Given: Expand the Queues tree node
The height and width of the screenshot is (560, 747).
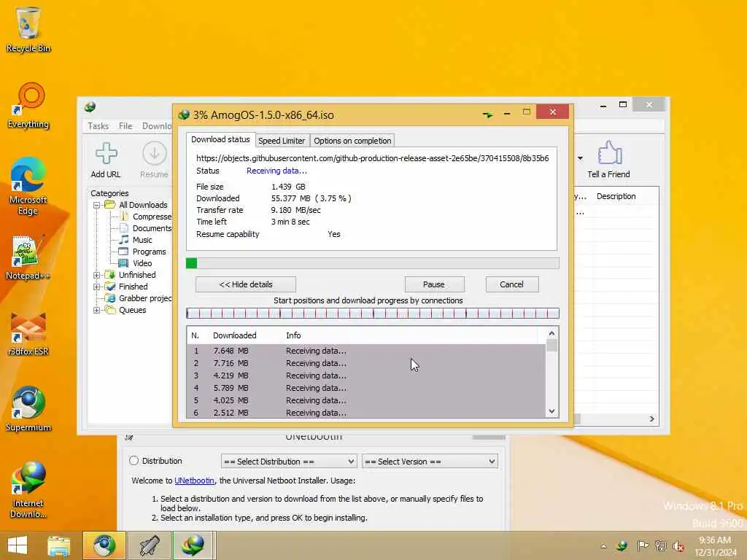Looking at the screenshot, I should coord(97,310).
